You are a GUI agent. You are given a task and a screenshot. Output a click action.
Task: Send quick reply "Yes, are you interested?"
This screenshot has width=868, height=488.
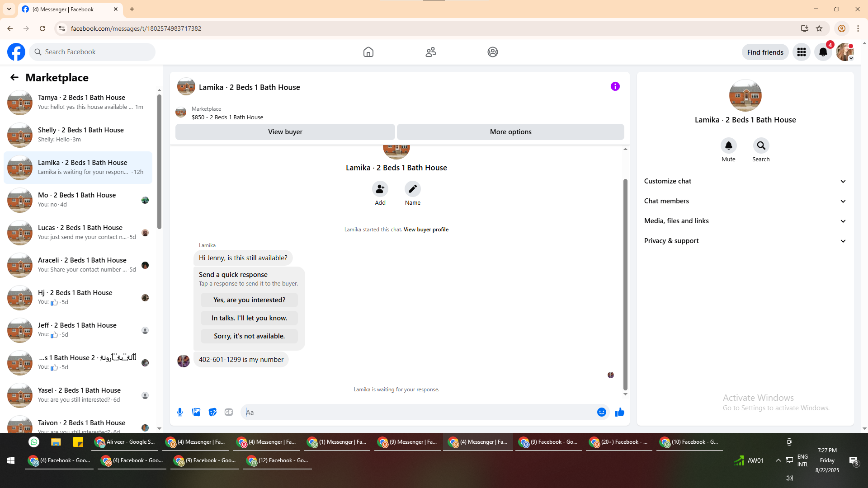click(x=249, y=300)
